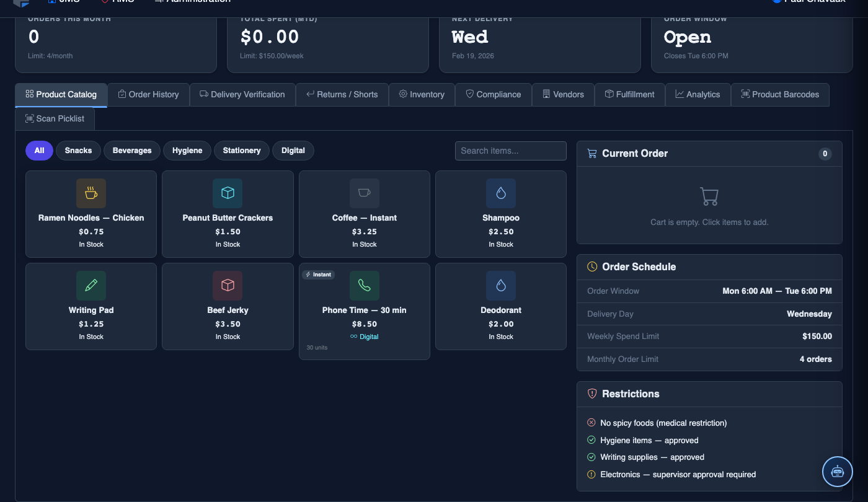Click the yellow warning icon beside Electronics
This screenshot has height=502, width=868.
pyautogui.click(x=591, y=474)
